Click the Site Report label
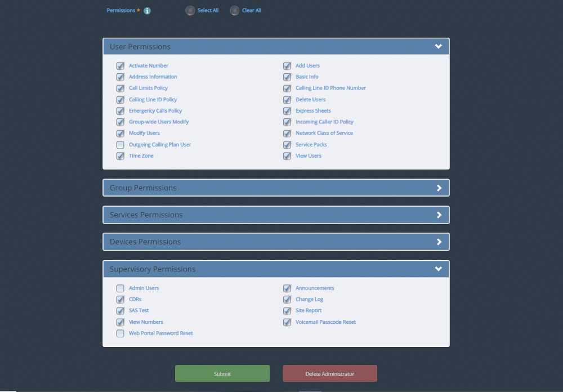This screenshot has width=563, height=392. 309,311
